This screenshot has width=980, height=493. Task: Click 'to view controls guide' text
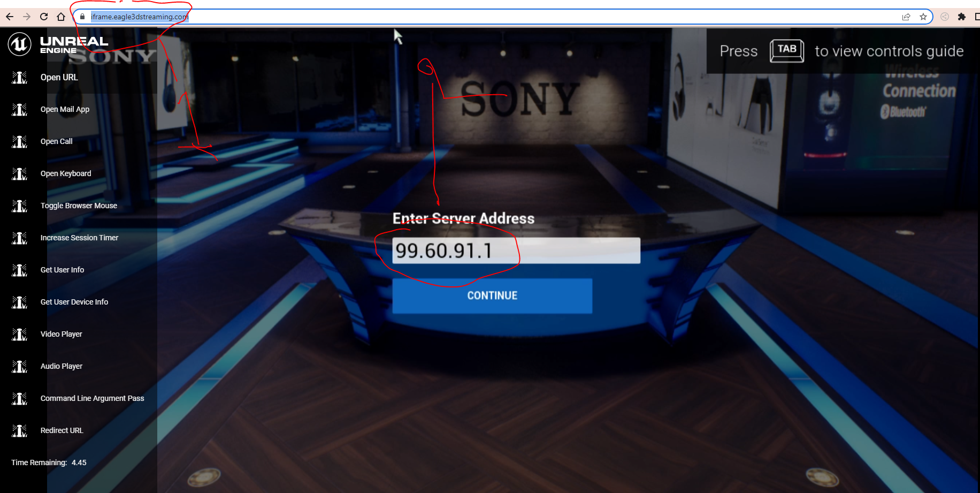coord(889,51)
